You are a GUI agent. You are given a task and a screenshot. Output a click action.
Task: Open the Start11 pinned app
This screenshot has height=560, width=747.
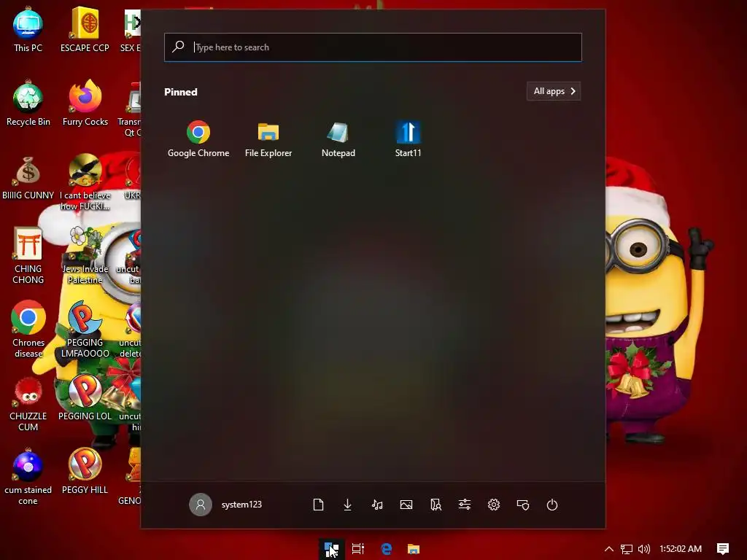point(408,139)
